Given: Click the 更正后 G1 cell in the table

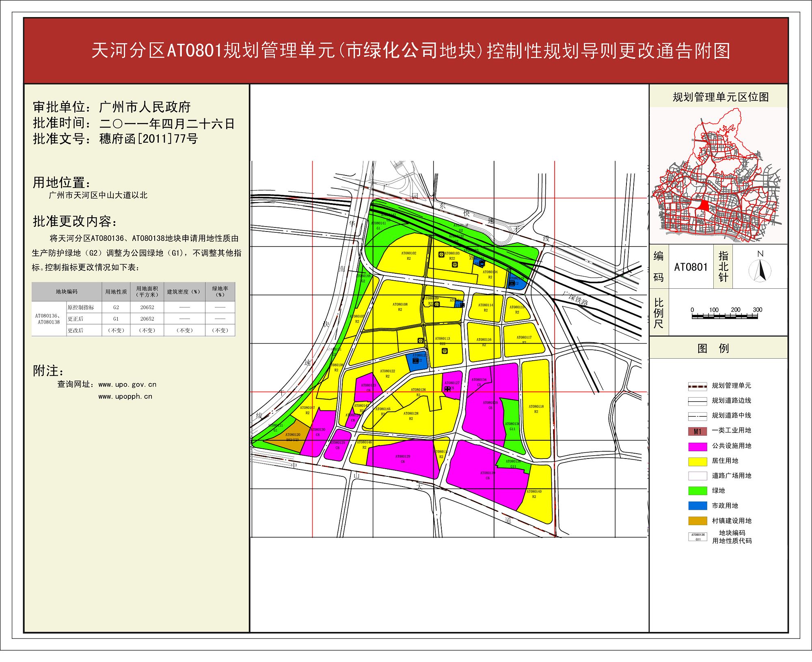Looking at the screenshot, I should (116, 319).
